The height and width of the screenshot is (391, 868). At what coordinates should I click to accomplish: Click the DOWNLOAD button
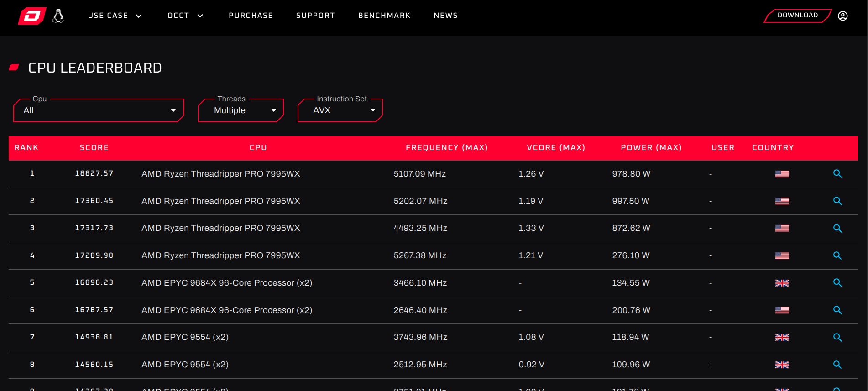pos(797,16)
